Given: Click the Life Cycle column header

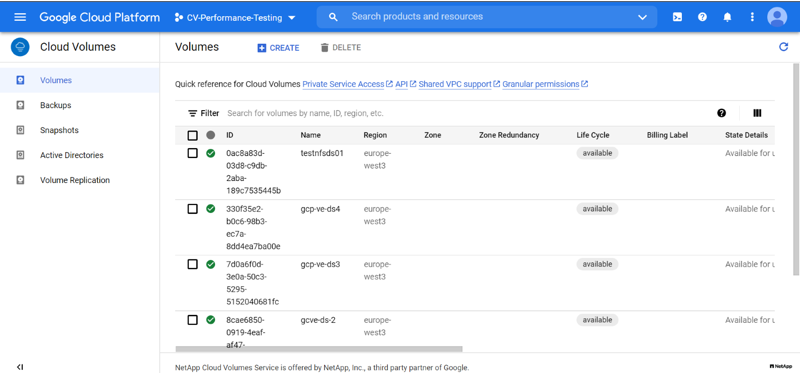Looking at the screenshot, I should [x=593, y=135].
